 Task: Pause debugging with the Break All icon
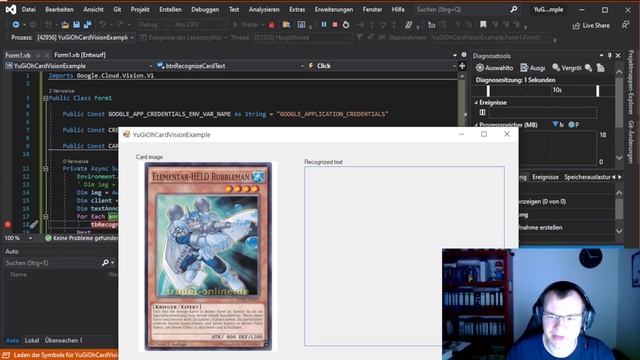(324, 24)
